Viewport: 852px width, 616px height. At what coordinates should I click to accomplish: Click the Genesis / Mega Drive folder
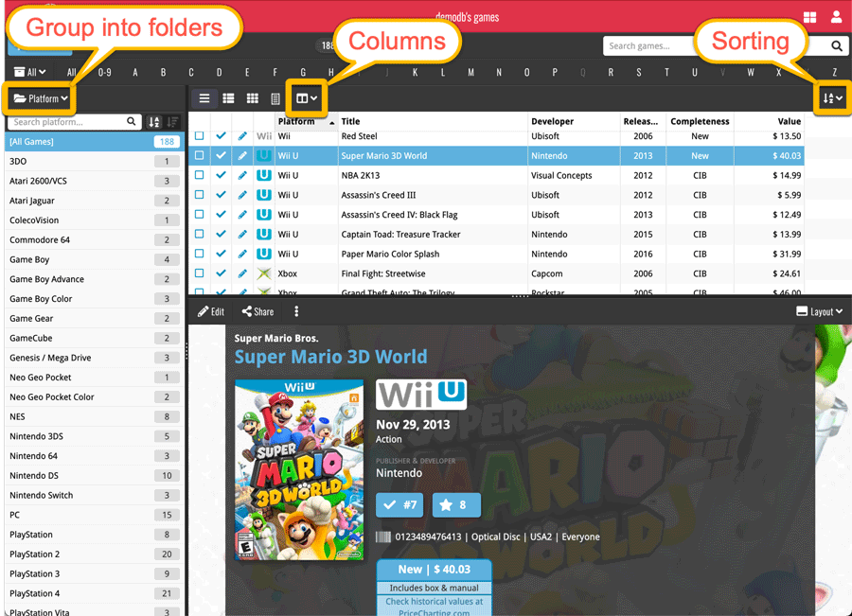[95, 358]
